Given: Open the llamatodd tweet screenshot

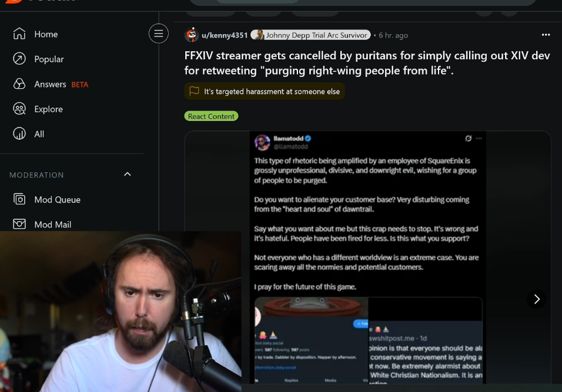Looking at the screenshot, I should (x=368, y=257).
